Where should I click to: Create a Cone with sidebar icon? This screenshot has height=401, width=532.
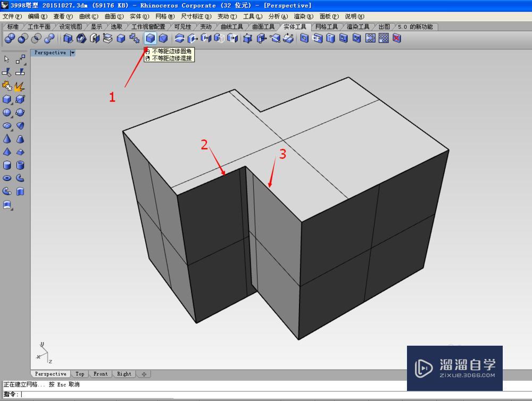pyautogui.click(x=7, y=139)
